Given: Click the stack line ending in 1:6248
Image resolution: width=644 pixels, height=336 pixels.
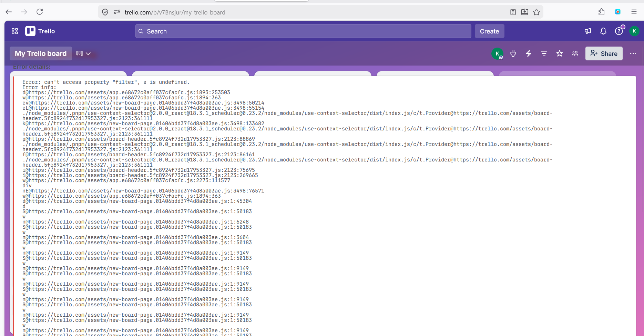Looking at the screenshot, I should click(x=135, y=222).
